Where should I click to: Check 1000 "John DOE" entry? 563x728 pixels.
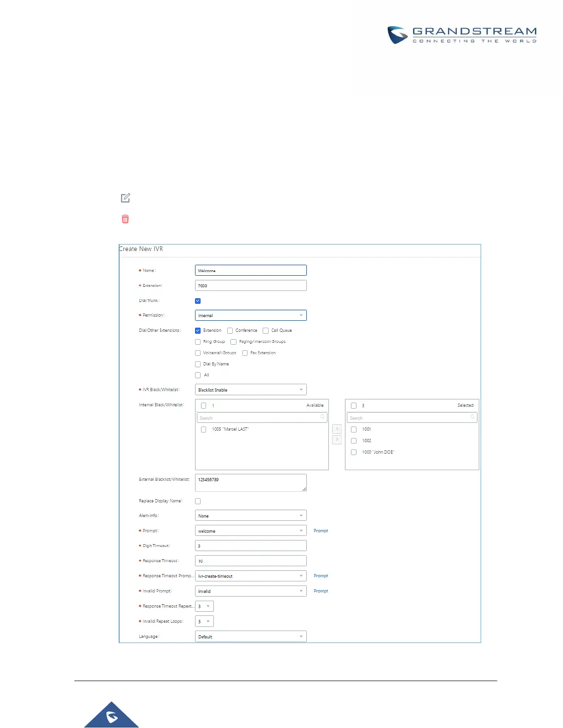point(354,452)
